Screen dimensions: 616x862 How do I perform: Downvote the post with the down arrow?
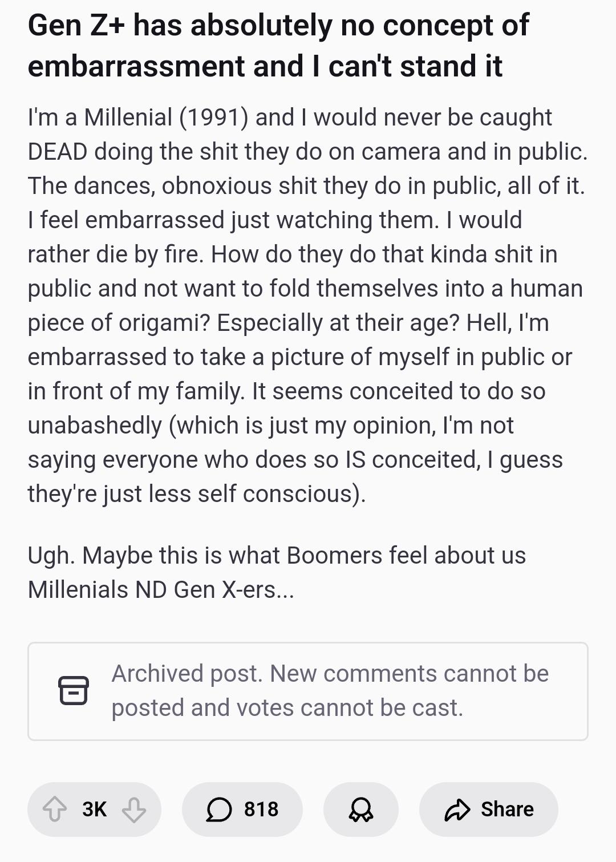click(x=134, y=809)
